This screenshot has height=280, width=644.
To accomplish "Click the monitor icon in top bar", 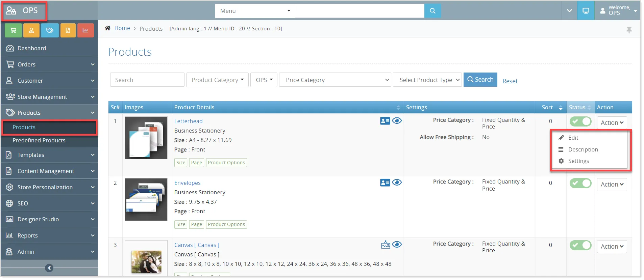I will pyautogui.click(x=586, y=11).
